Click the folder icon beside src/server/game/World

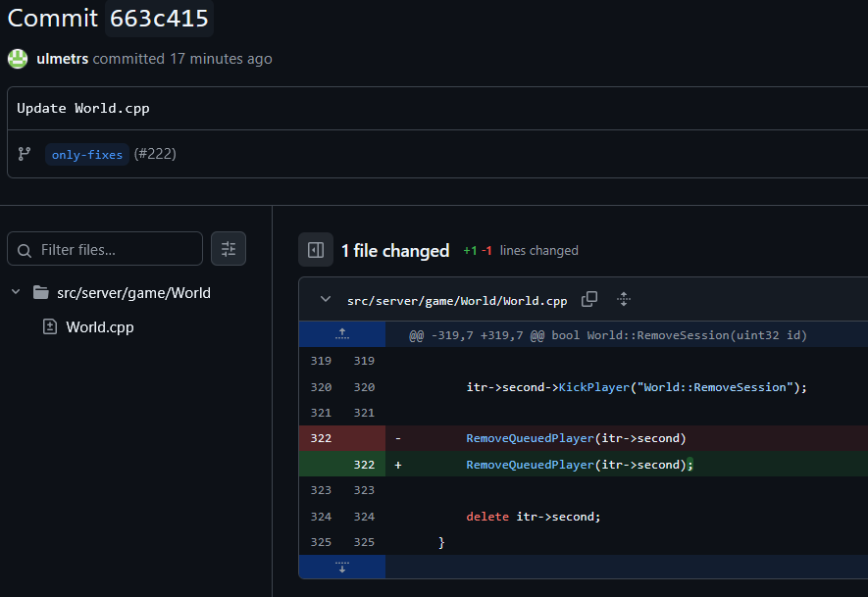pyautogui.click(x=41, y=292)
